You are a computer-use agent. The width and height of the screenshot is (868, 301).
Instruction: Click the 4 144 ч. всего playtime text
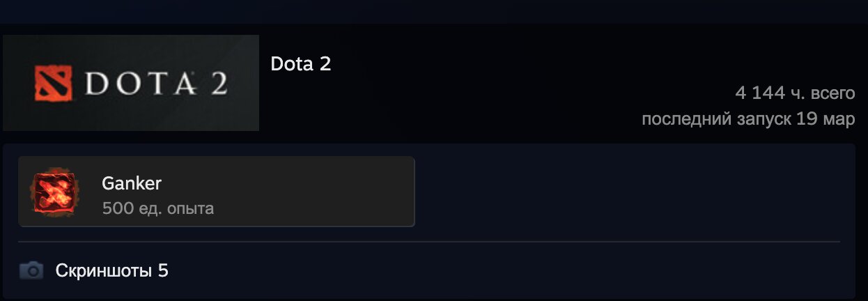tap(795, 93)
